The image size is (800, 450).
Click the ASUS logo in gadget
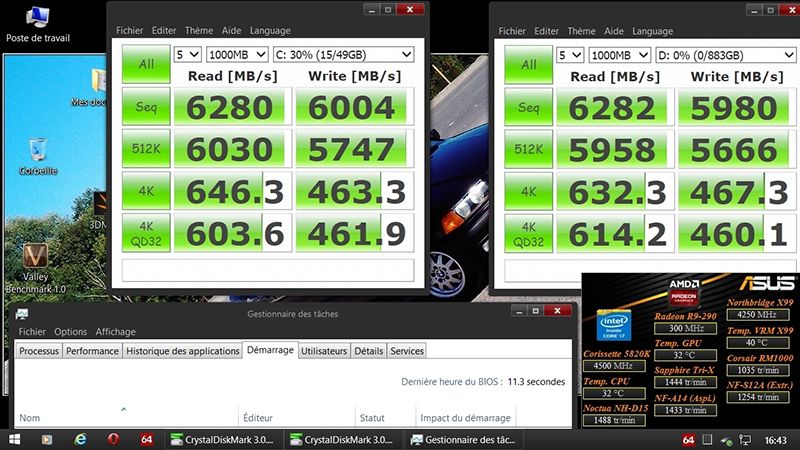(768, 283)
